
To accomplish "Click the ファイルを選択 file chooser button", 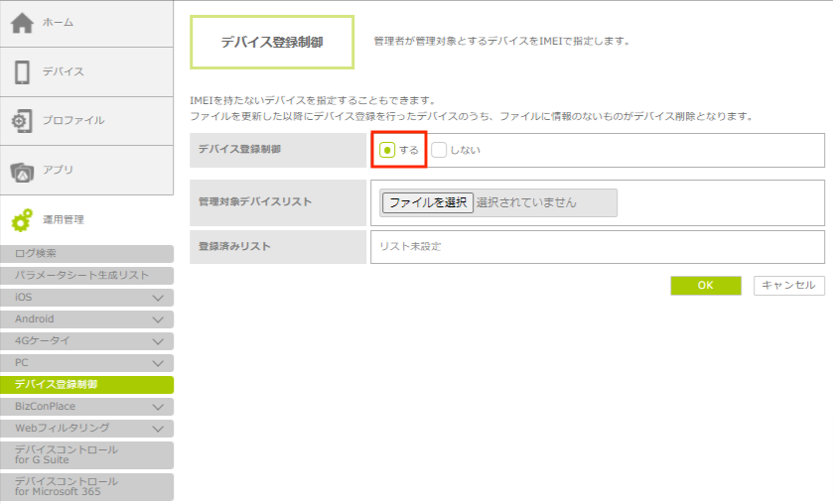I will 427,202.
